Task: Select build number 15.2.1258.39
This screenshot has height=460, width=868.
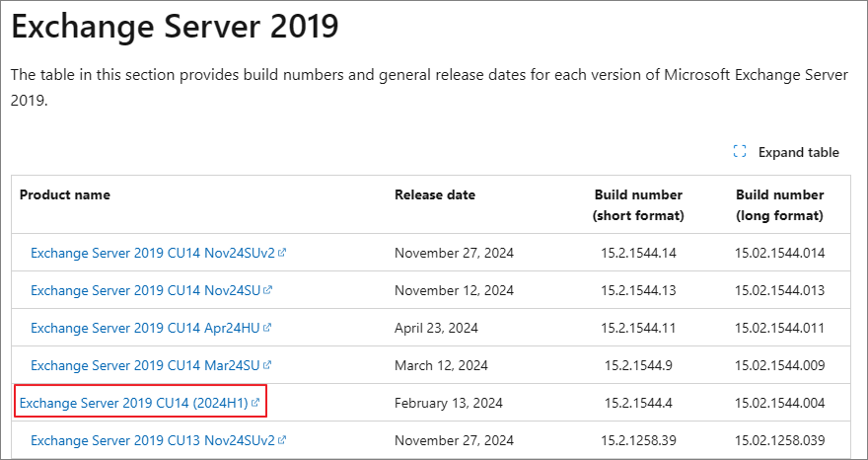Action: pyautogui.click(x=638, y=440)
